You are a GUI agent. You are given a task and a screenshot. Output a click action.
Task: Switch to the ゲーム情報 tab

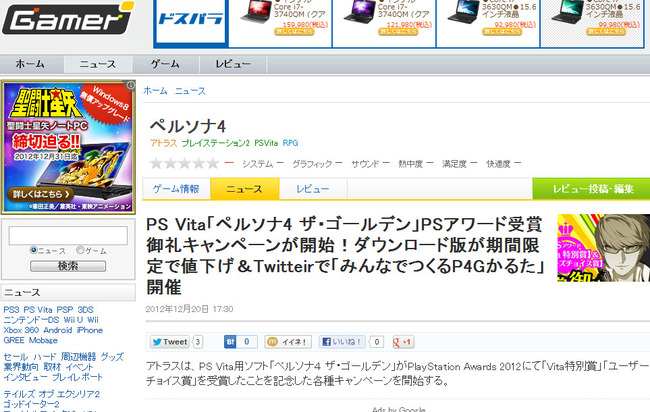coord(176,189)
